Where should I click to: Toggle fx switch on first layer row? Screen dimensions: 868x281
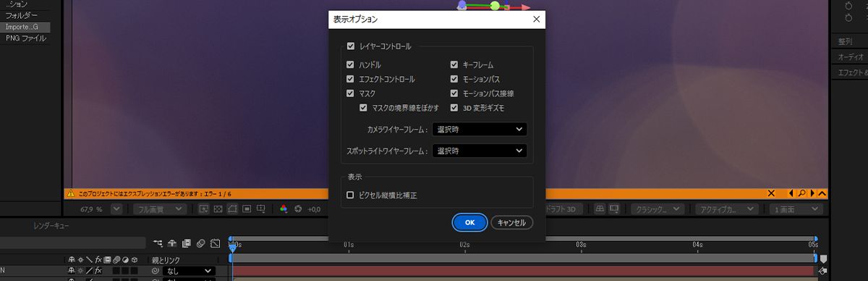point(98,271)
